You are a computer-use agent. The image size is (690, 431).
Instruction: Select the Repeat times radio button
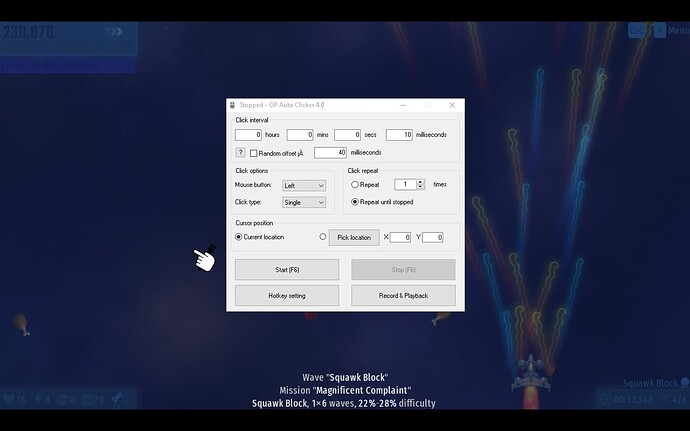355,184
